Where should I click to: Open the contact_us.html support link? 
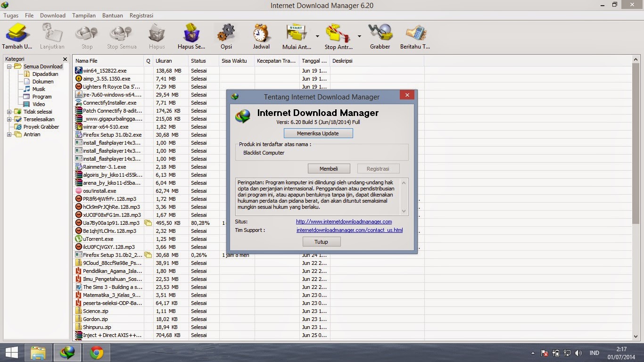tap(350, 230)
